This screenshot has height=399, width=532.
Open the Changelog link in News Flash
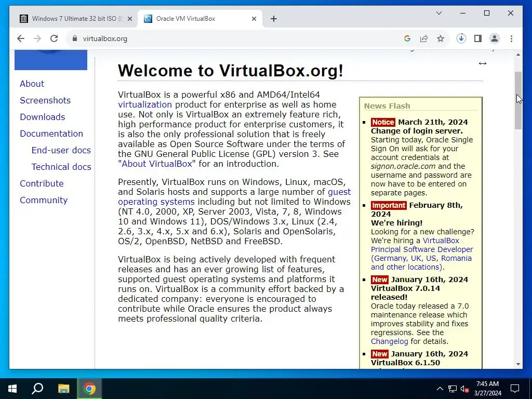click(x=390, y=341)
